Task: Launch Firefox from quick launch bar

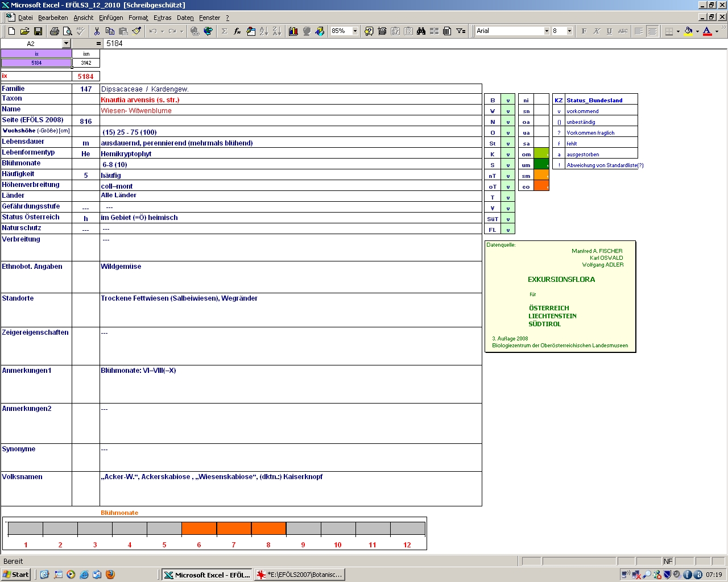Action: coord(110,575)
